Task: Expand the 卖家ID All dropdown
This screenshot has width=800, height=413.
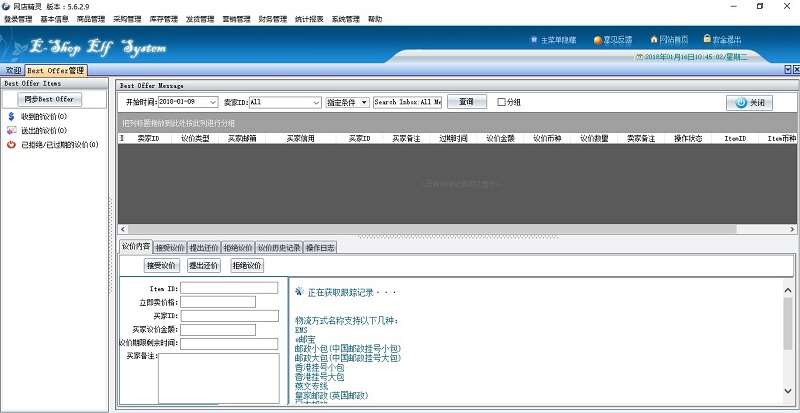Action: pos(316,102)
